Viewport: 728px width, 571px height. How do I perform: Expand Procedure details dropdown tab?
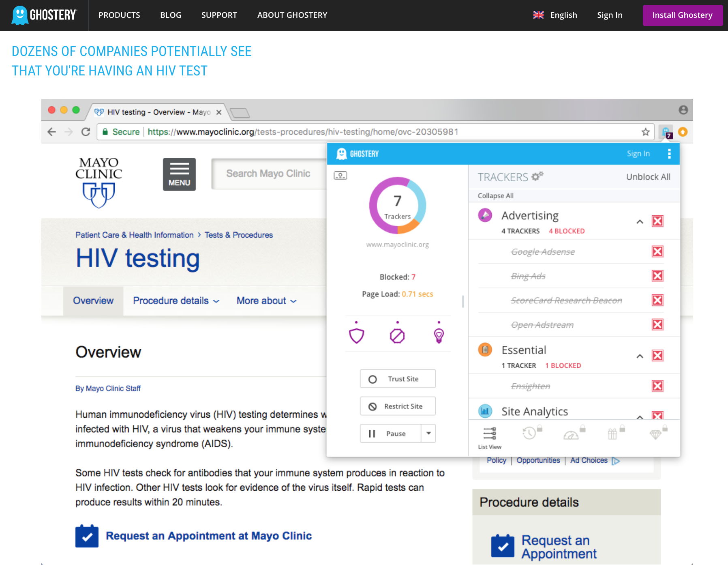[176, 301]
